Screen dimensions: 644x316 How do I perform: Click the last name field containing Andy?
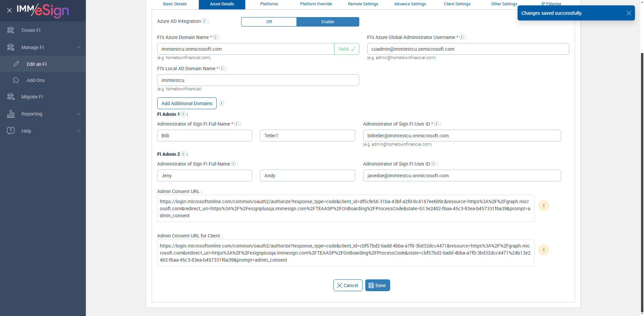pyautogui.click(x=307, y=176)
